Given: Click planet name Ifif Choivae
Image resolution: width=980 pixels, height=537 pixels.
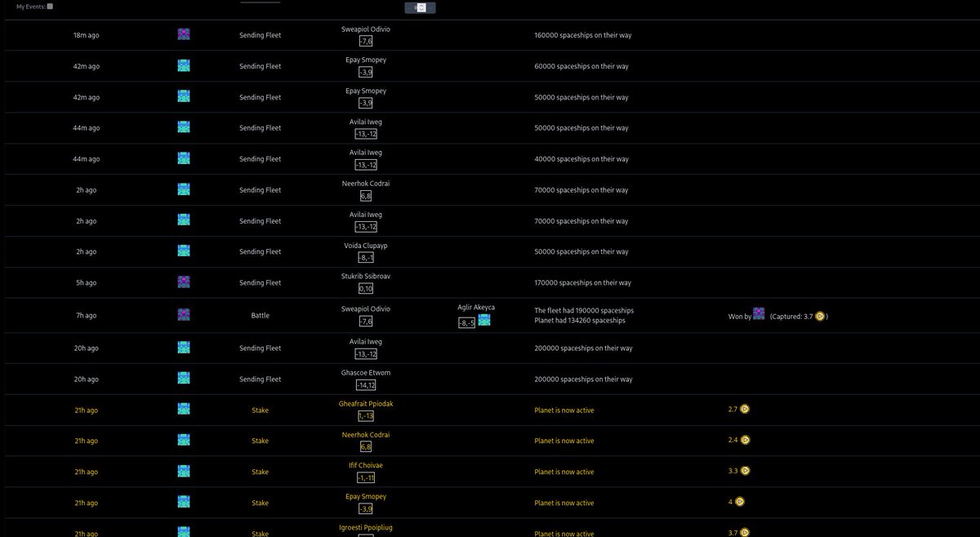Looking at the screenshot, I should 366,466.
